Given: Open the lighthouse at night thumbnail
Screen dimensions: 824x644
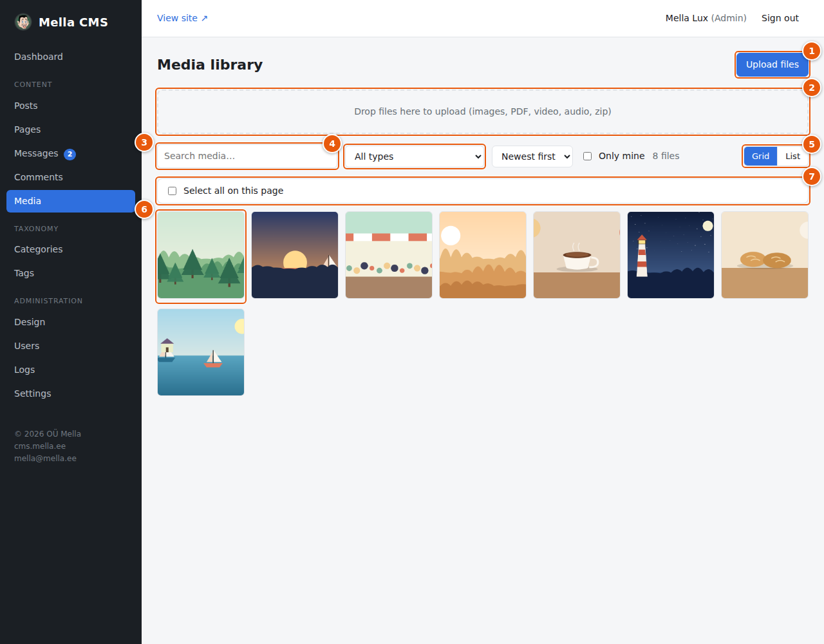Looking at the screenshot, I should click(671, 255).
